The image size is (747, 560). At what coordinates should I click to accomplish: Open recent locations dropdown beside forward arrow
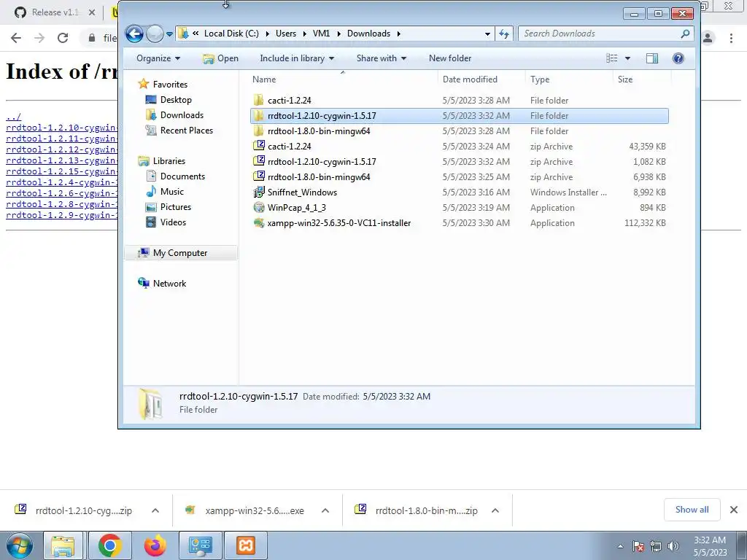click(169, 34)
